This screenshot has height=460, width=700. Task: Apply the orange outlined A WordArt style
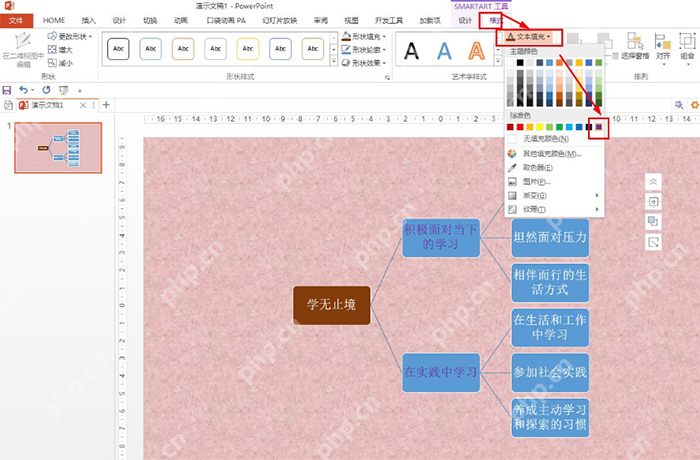[476, 50]
